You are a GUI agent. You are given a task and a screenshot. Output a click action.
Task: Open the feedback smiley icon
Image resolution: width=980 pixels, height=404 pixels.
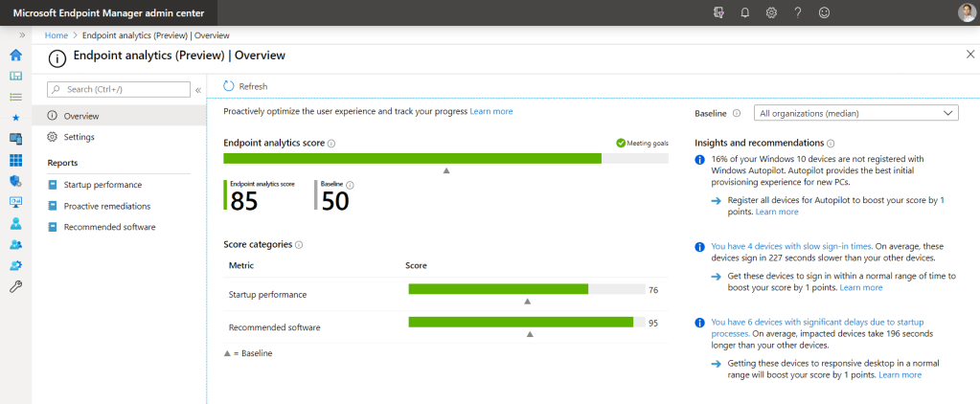[x=824, y=12]
